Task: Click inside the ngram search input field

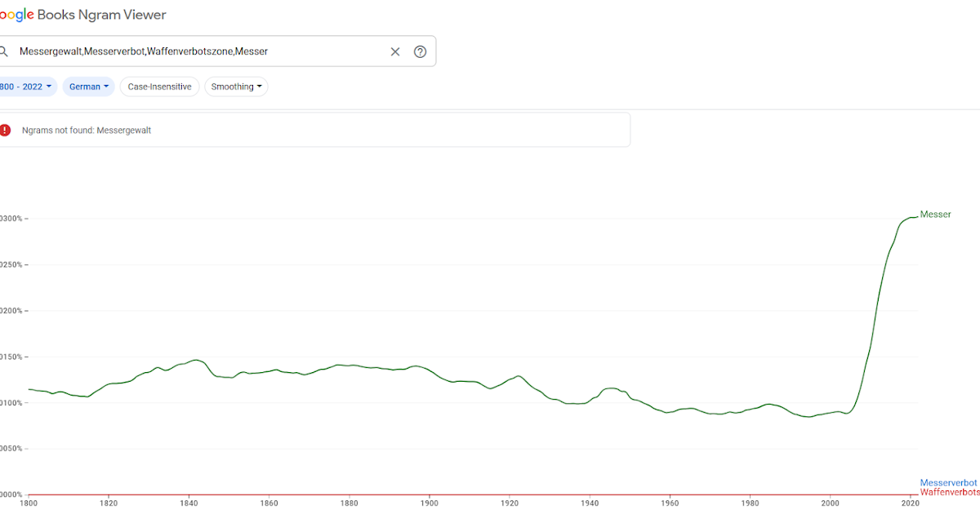Action: click(x=196, y=51)
